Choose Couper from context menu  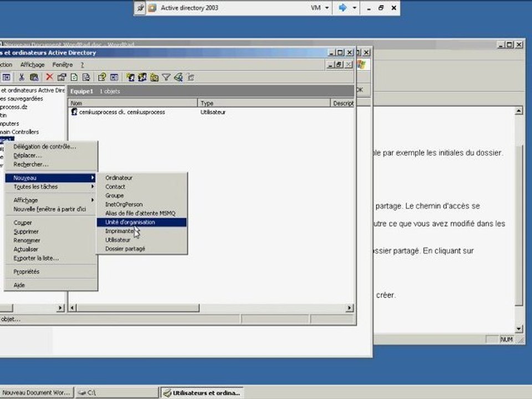51,223
